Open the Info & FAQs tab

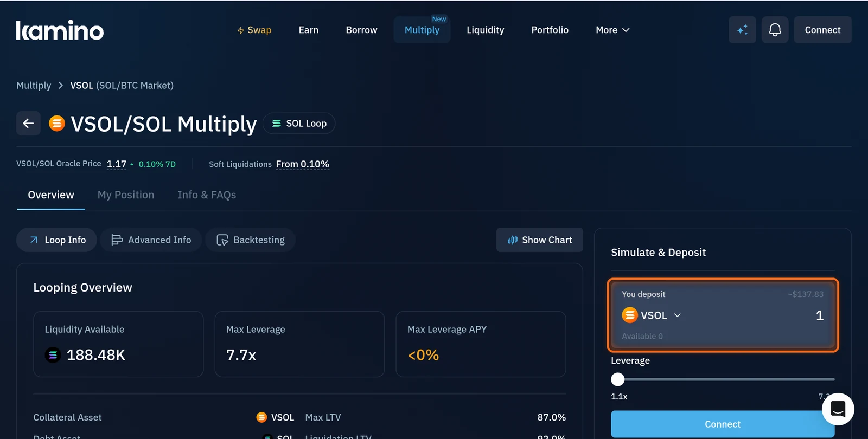tap(207, 195)
